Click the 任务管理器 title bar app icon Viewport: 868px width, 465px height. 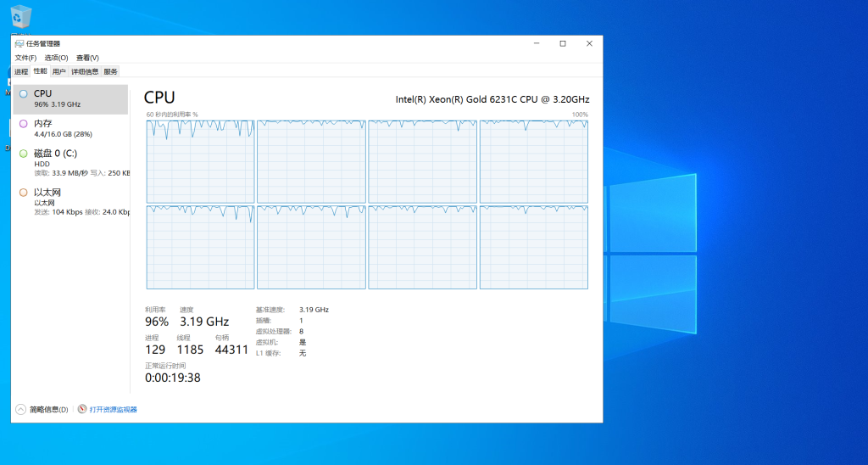(19, 43)
